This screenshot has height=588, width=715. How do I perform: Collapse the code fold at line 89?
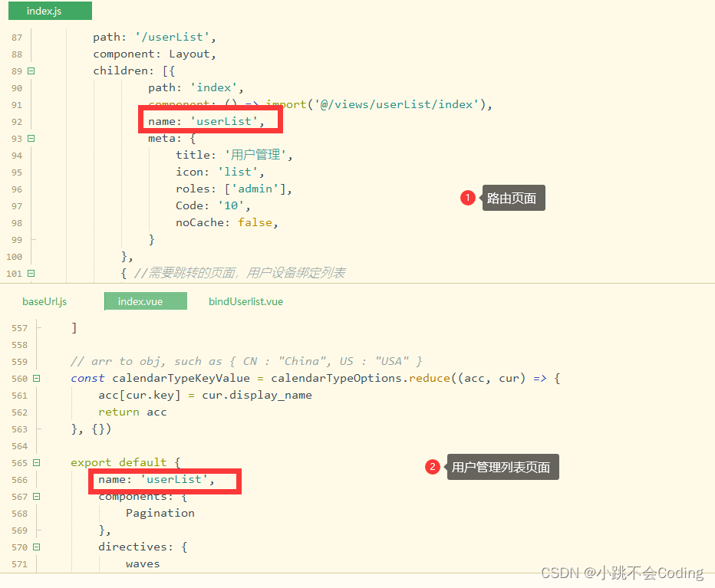(x=31, y=71)
